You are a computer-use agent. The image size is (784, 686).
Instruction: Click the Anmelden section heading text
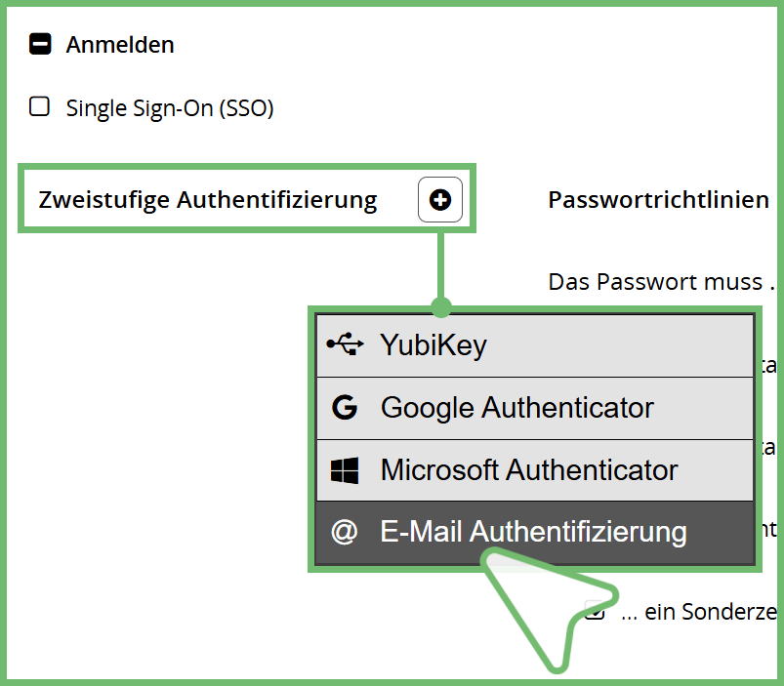point(120,45)
